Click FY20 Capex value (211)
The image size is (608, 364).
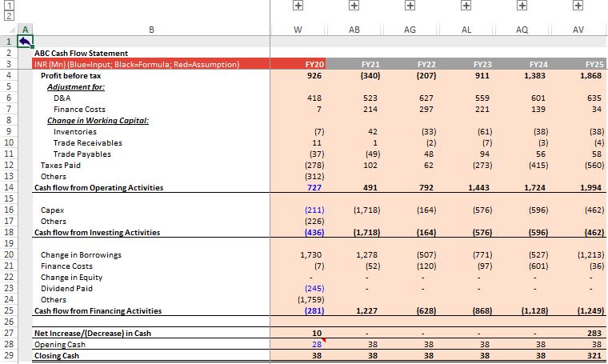pos(298,210)
